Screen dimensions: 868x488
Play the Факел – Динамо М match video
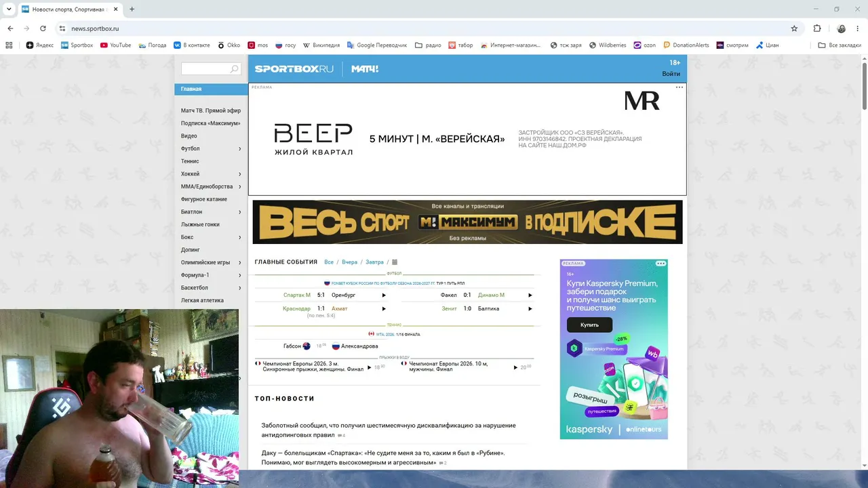pos(530,296)
